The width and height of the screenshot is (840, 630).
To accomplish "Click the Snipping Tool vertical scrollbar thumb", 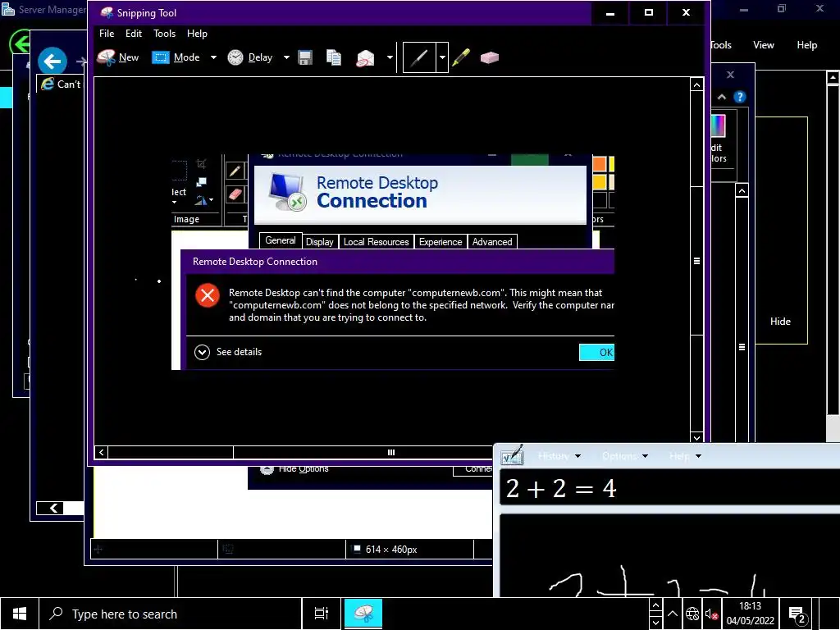I will click(696, 261).
